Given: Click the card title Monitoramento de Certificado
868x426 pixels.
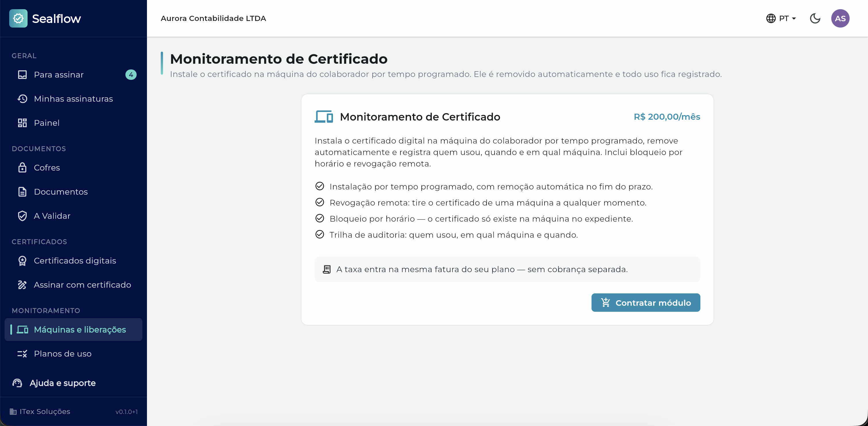Looking at the screenshot, I should 420,117.
